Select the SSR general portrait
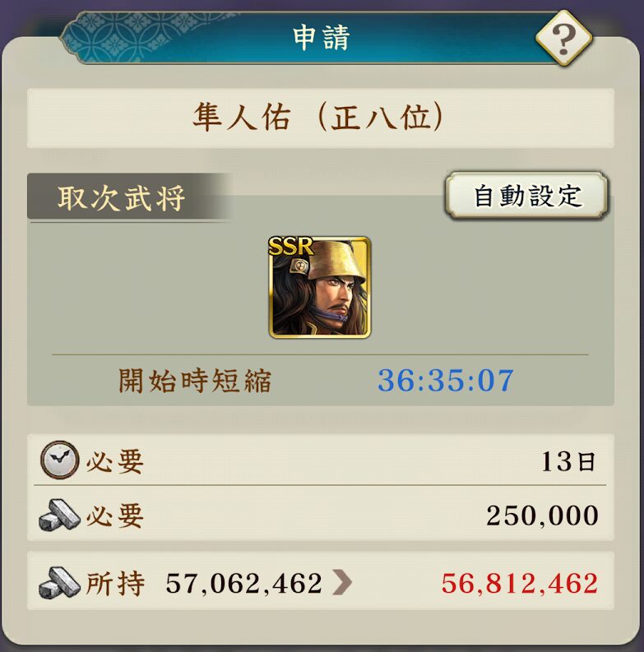Screen dimensions: 644x652 coord(319,287)
